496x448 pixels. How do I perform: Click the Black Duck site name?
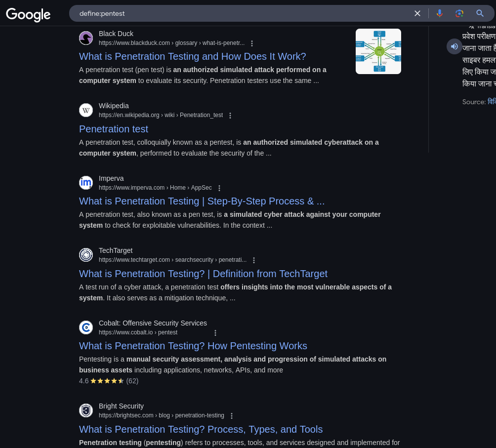pyautogui.click(x=116, y=34)
